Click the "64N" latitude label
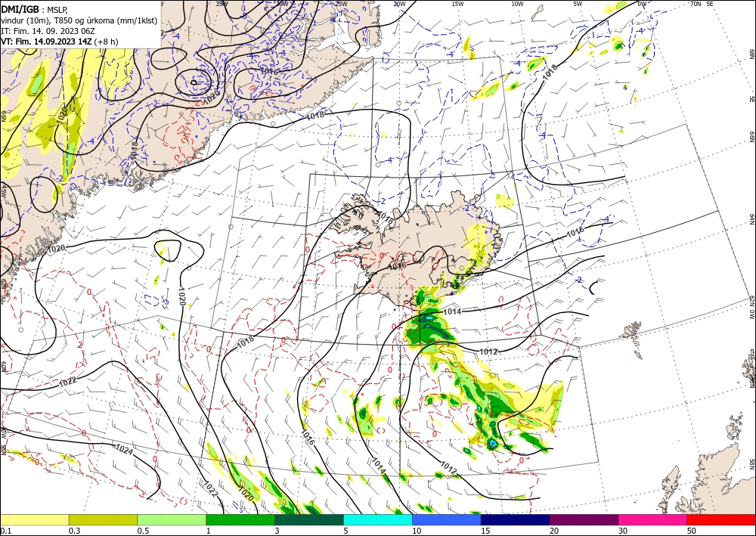The image size is (756, 536). pos(751,219)
